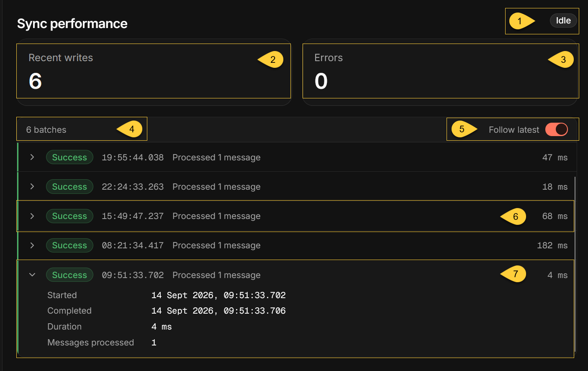Image resolution: width=588 pixels, height=371 pixels.
Task: Click the Success badge for 19:55:44.038
Action: tap(69, 157)
